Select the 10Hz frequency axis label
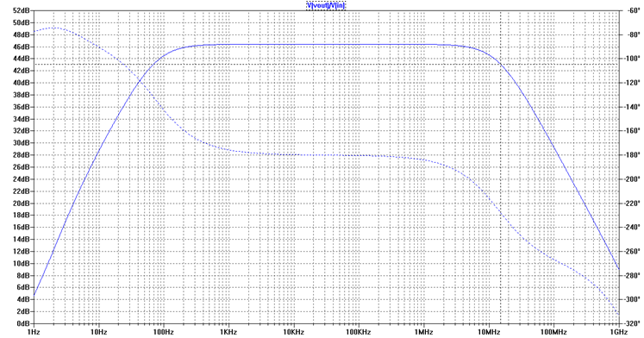The height and width of the screenshot is (338, 644). [x=98, y=332]
